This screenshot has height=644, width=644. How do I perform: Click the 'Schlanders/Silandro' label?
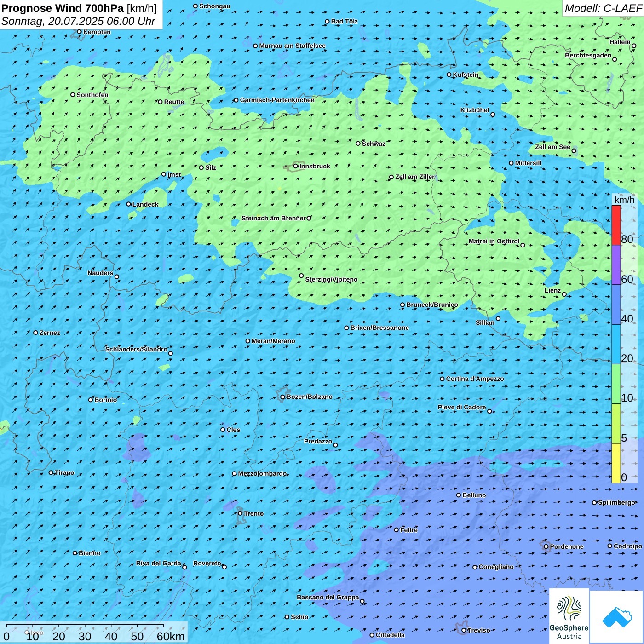tap(136, 349)
